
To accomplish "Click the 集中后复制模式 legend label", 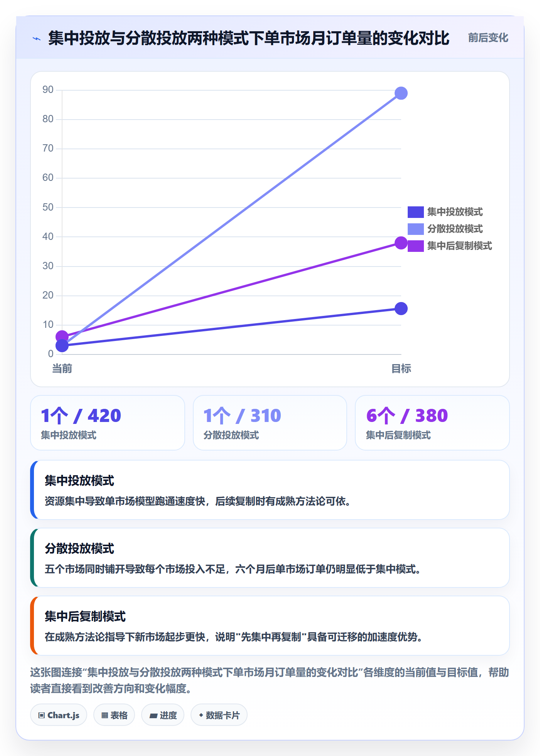I will click(x=459, y=246).
